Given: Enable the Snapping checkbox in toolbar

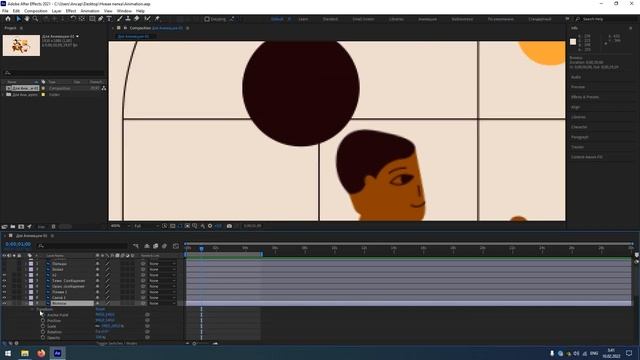Looking at the screenshot, I should (x=207, y=19).
